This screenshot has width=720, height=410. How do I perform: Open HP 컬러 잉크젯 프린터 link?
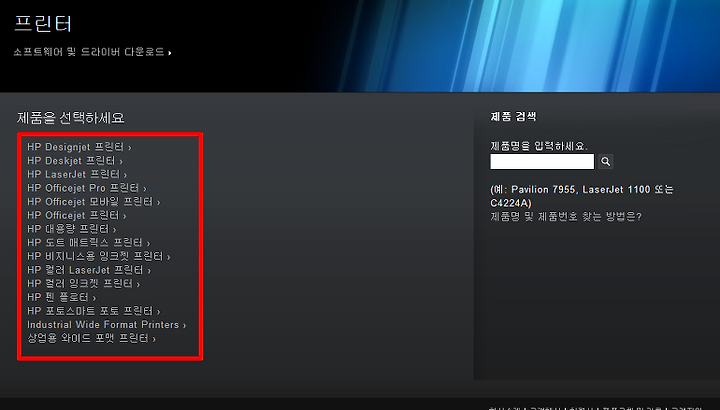[84, 284]
